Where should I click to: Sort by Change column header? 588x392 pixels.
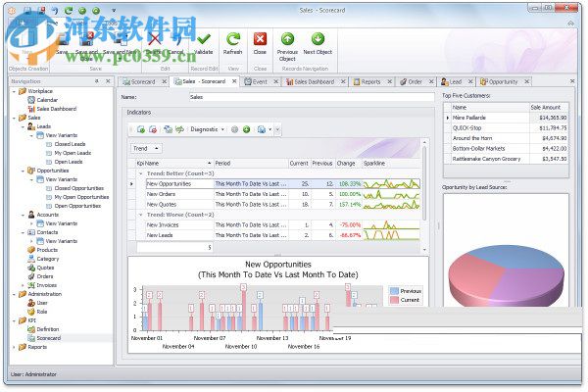(x=348, y=164)
